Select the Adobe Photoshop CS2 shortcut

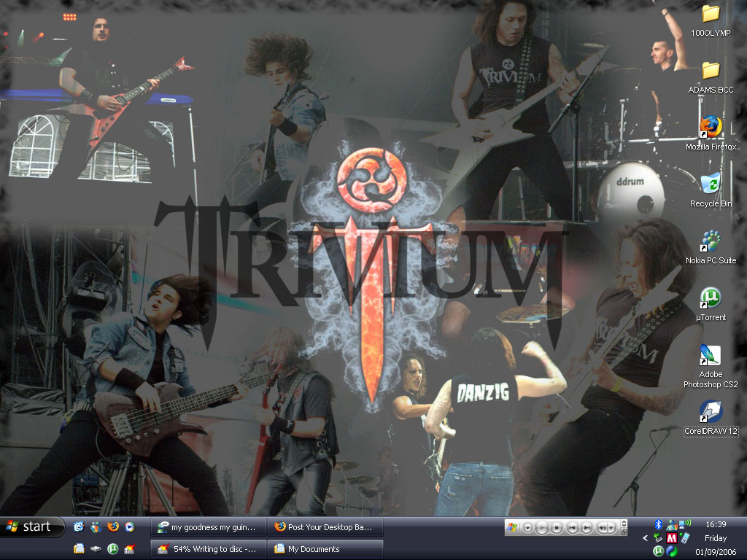point(711,367)
